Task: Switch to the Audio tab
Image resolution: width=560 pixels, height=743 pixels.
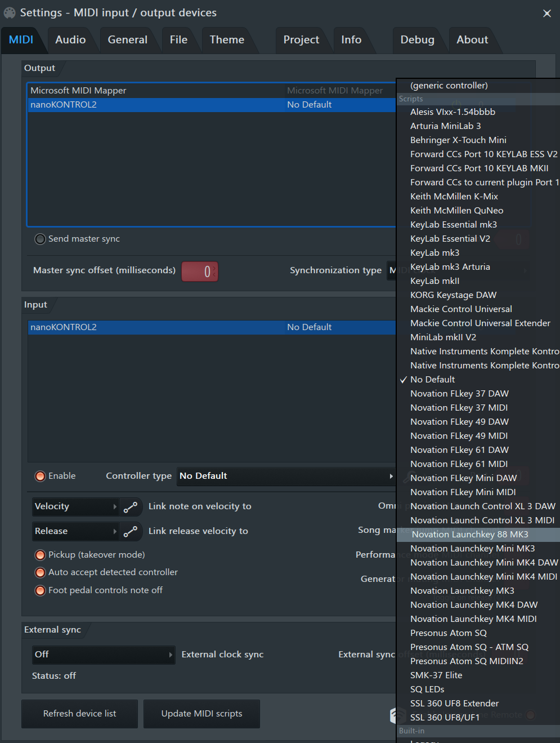Action: point(70,40)
